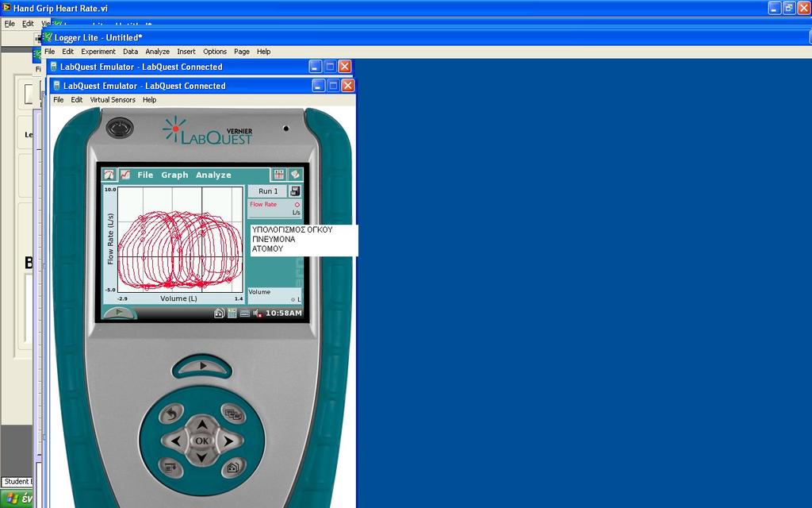Click the 10.0 y-axis maximum value
This screenshot has width=812, height=508.
point(110,190)
